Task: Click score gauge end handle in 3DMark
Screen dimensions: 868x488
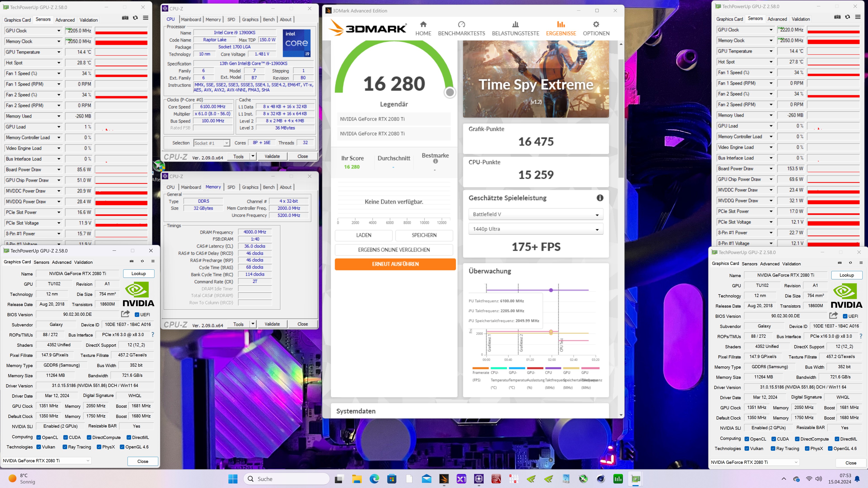Action: (x=450, y=92)
